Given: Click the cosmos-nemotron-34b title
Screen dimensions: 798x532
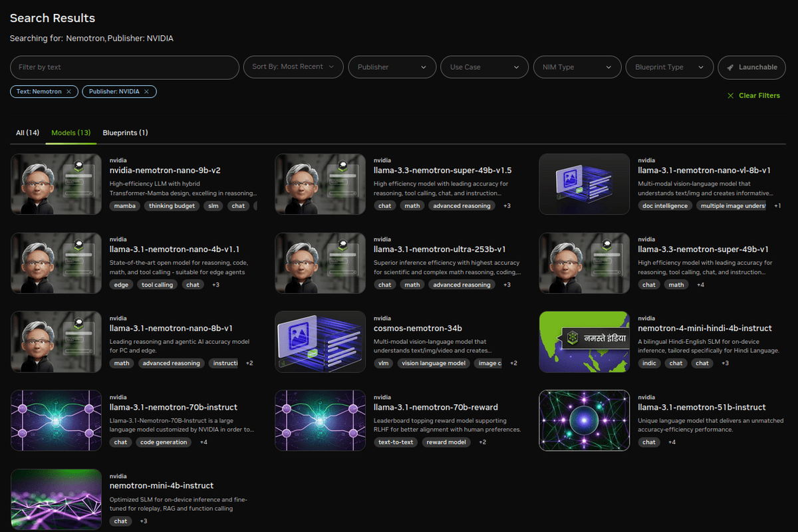Looking at the screenshot, I should tap(418, 329).
